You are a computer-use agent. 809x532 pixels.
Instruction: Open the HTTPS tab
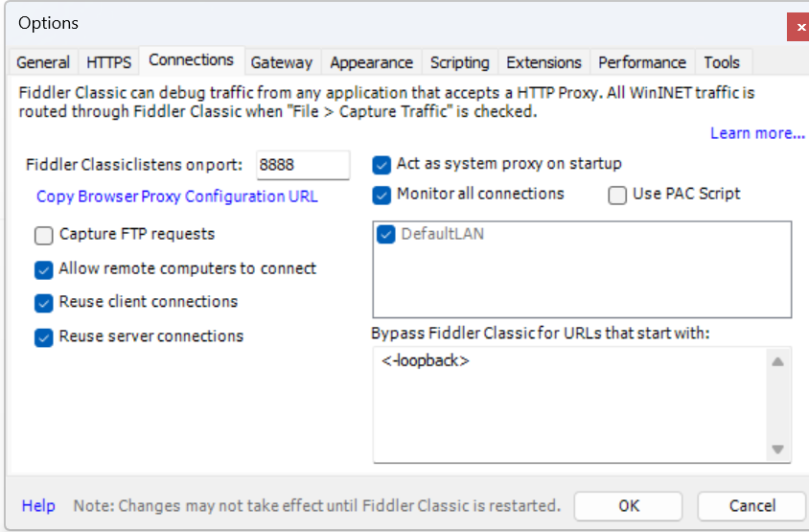109,62
